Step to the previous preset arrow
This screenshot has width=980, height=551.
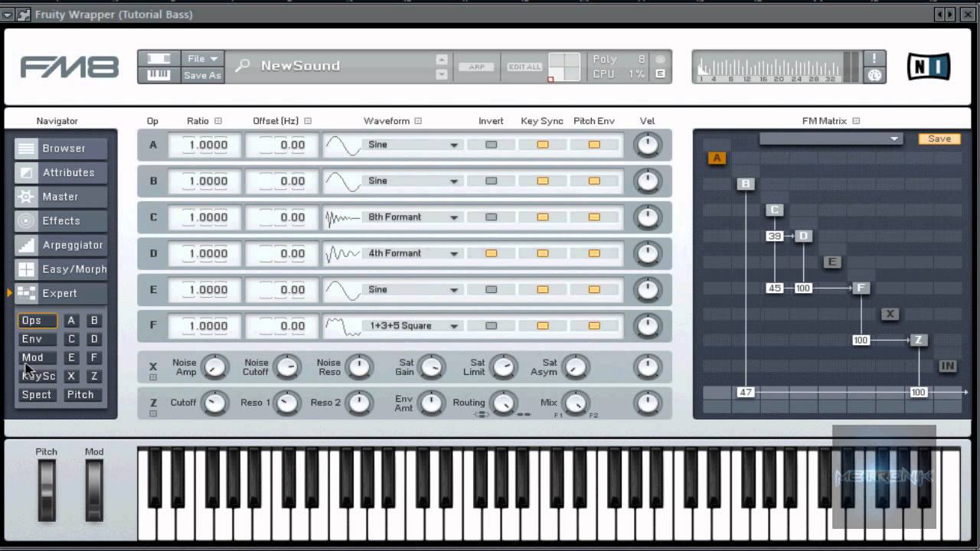pos(442,60)
